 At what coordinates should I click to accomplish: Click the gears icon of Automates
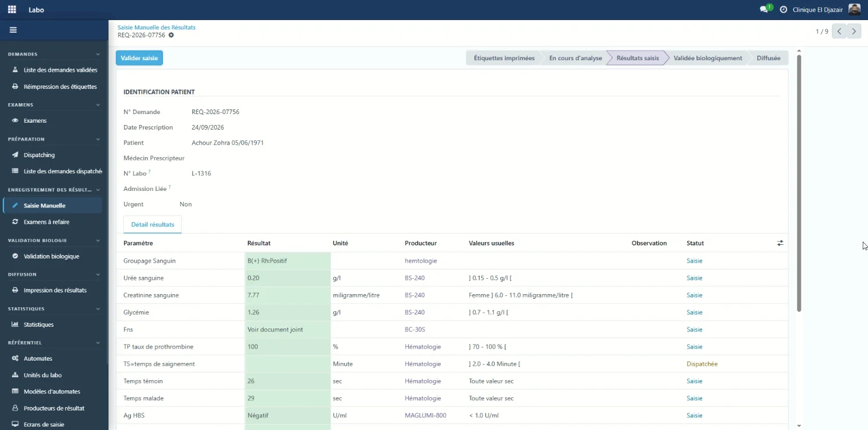pyautogui.click(x=15, y=358)
